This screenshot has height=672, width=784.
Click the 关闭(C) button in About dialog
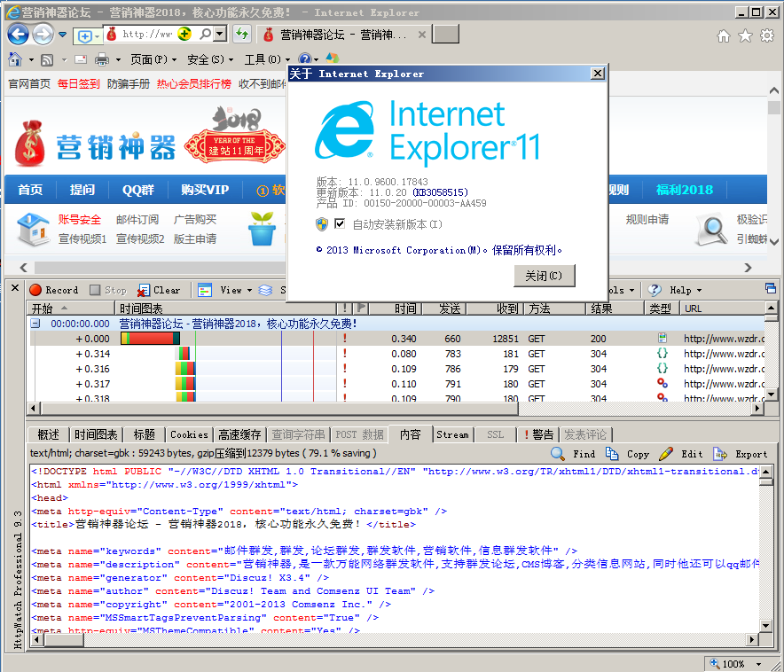coord(544,276)
